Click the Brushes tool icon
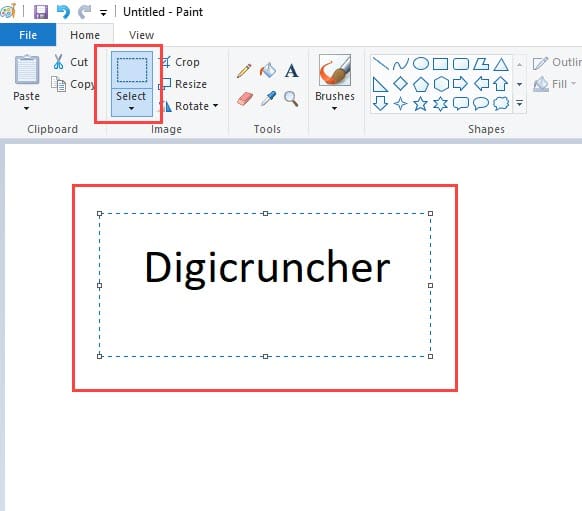Image resolution: width=582 pixels, height=511 pixels. tap(335, 70)
